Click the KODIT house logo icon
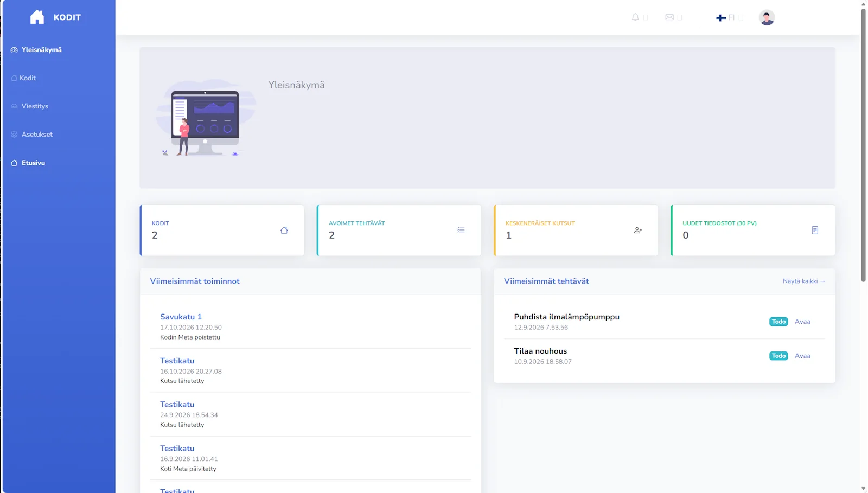The height and width of the screenshot is (493, 868). (37, 17)
